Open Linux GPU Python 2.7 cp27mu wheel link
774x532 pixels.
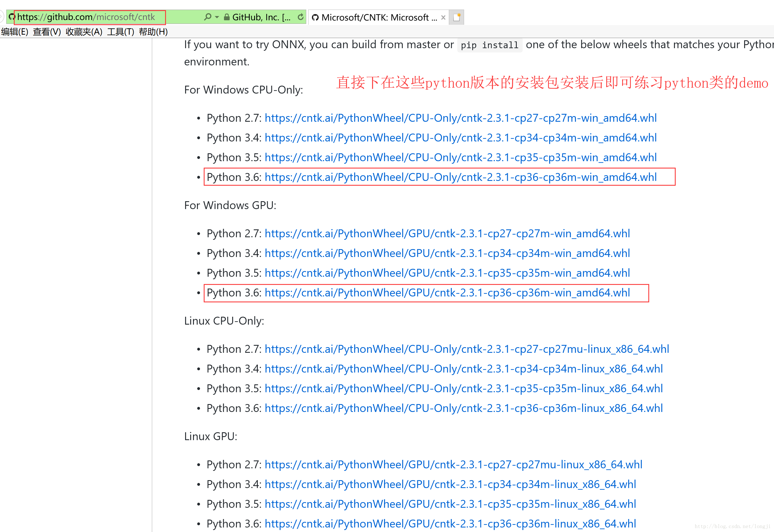(453, 465)
